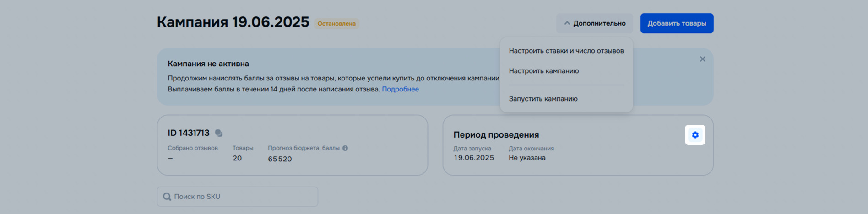This screenshot has height=214, width=868.
Task: Select Запустить кампанию menu option
Action: pyautogui.click(x=543, y=99)
